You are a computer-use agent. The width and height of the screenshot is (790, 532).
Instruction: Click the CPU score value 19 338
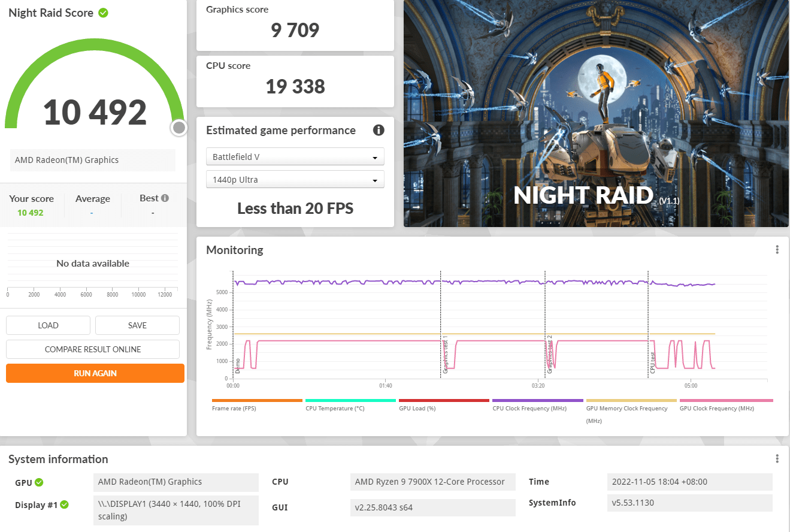click(295, 86)
